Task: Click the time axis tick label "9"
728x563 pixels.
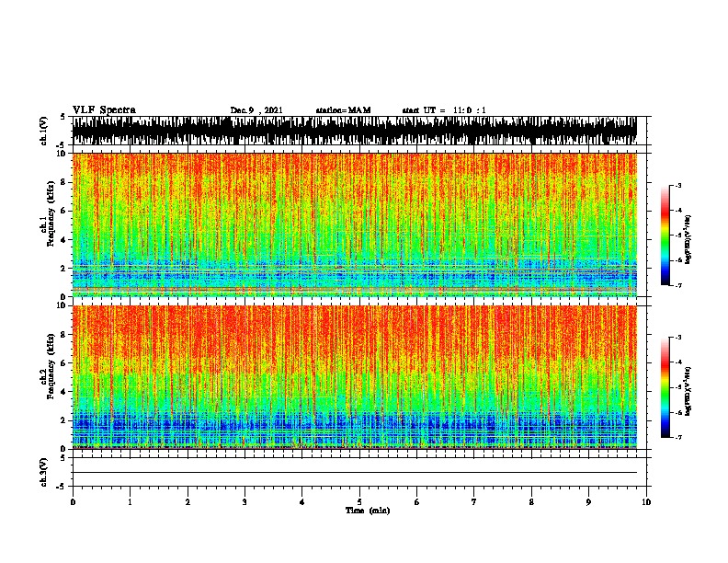Action: [588, 502]
